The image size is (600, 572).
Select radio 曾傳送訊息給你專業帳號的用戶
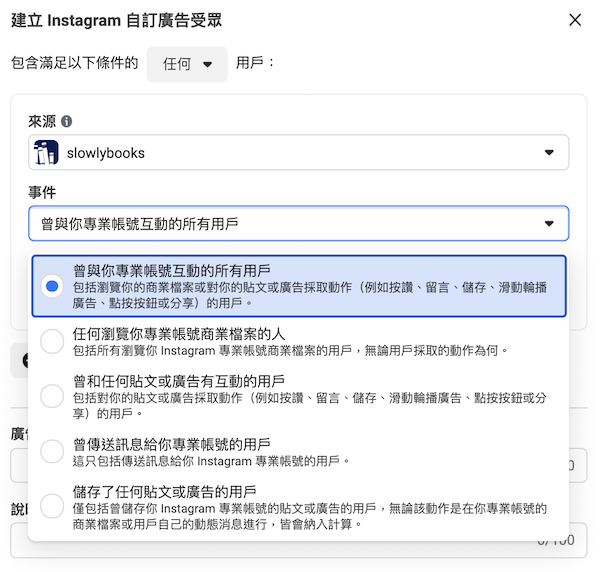[x=52, y=451]
